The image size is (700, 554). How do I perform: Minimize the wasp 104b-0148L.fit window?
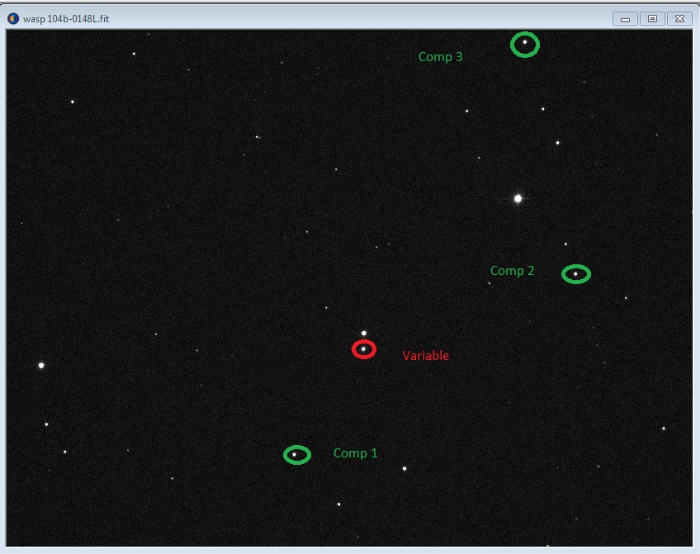(x=626, y=18)
